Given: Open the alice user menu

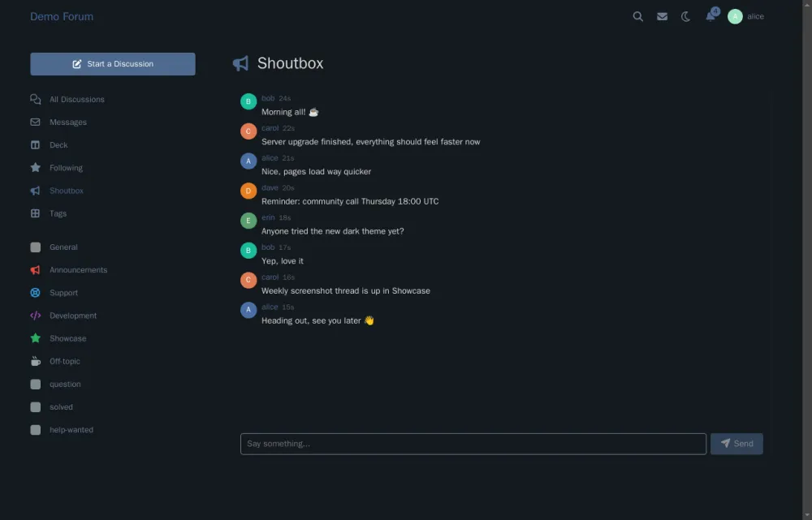Looking at the screenshot, I should (x=745, y=16).
